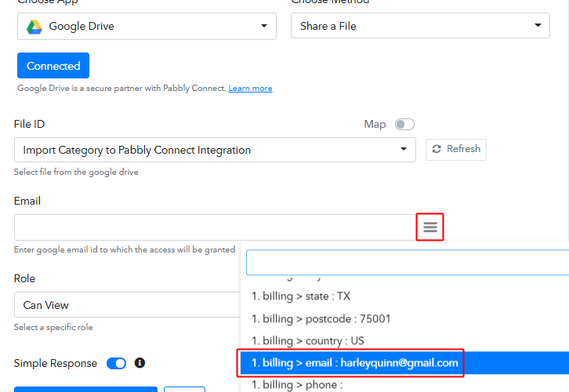Open the File ID file selection dropdown

[x=215, y=150]
